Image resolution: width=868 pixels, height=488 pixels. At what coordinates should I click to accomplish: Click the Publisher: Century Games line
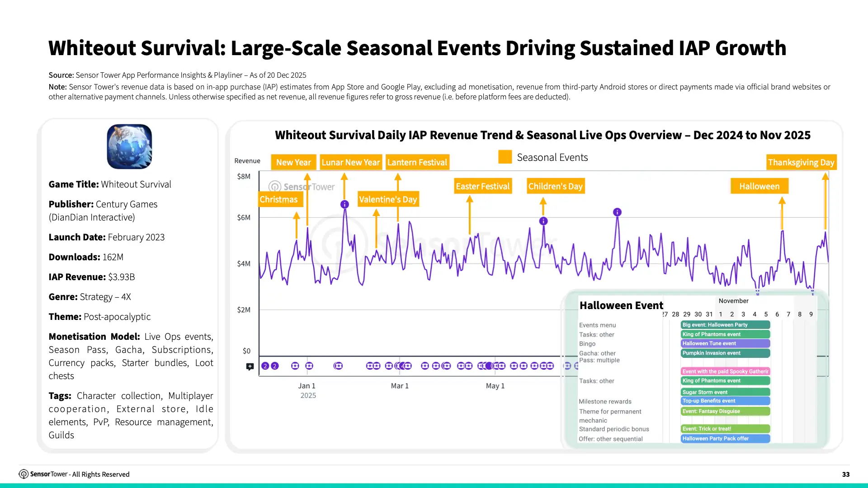(x=103, y=211)
